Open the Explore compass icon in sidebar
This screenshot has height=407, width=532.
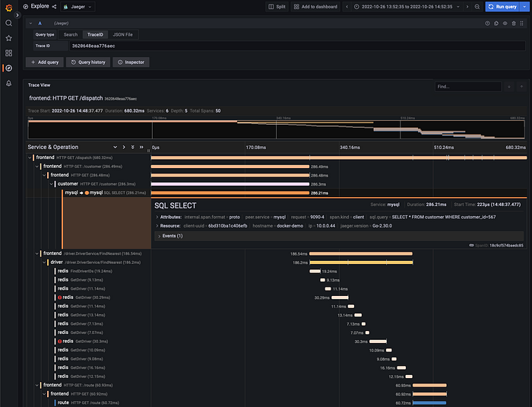click(9, 68)
